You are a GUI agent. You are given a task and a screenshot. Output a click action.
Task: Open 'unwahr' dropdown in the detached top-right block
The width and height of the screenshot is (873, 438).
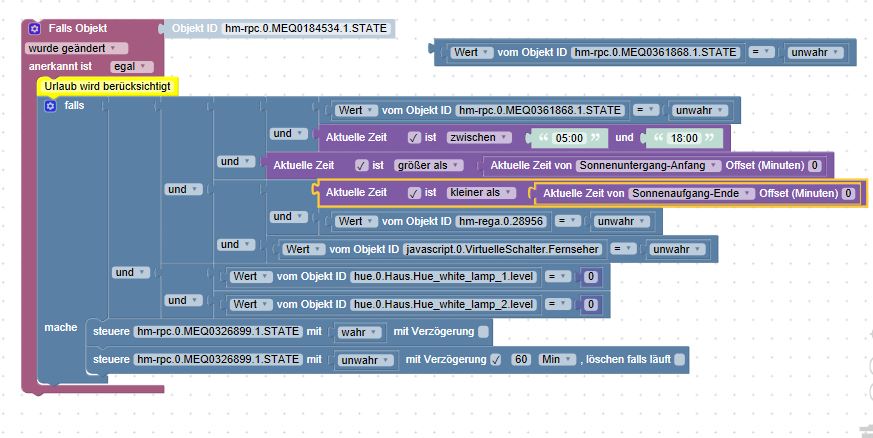tap(815, 52)
